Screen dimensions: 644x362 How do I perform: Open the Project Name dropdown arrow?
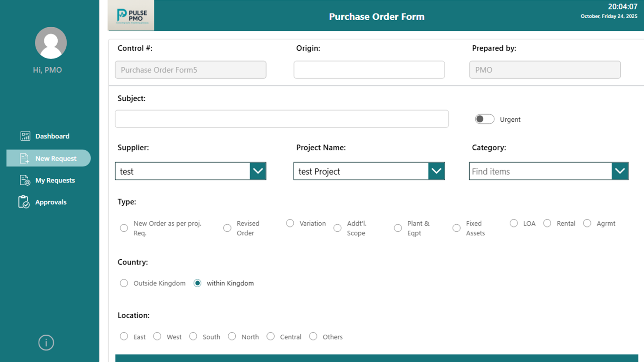click(436, 171)
